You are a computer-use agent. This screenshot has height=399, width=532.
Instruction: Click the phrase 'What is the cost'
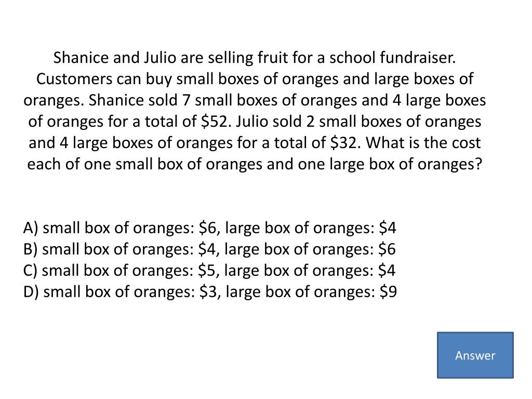423,142
